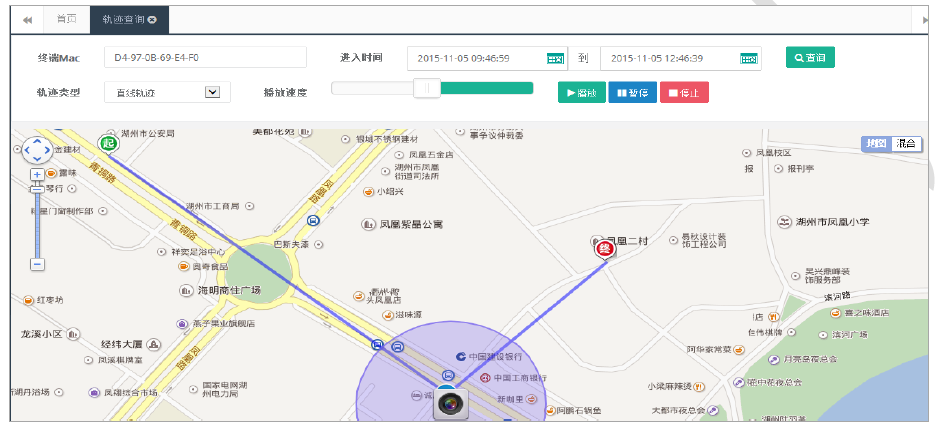Switch map to 地图 view
Image resolution: width=939 pixels, height=422 pixels.
[876, 143]
